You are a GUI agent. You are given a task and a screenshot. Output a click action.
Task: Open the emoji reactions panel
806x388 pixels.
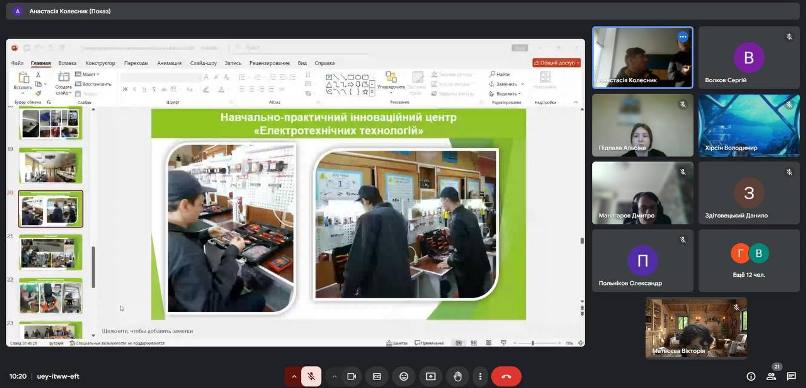click(404, 377)
